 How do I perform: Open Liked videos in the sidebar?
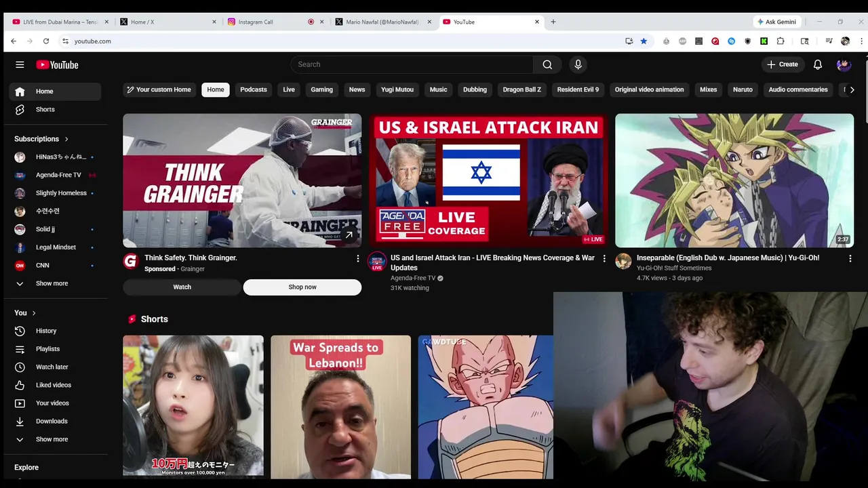click(x=55, y=385)
